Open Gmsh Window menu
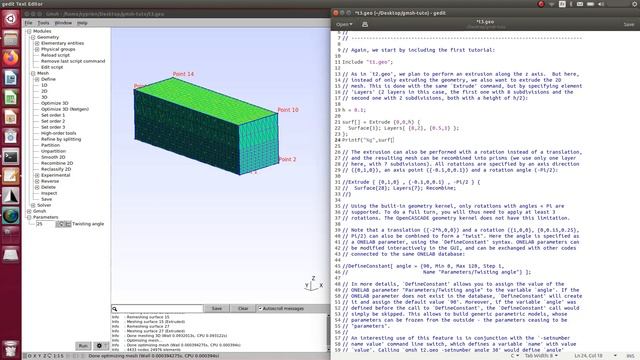Screen dimensions: 640x360 tap(63, 23)
